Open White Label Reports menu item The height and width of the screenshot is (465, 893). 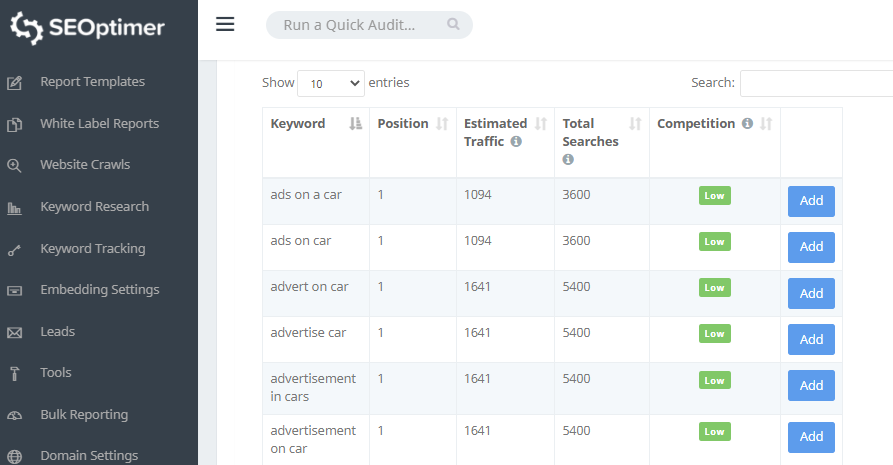99,124
